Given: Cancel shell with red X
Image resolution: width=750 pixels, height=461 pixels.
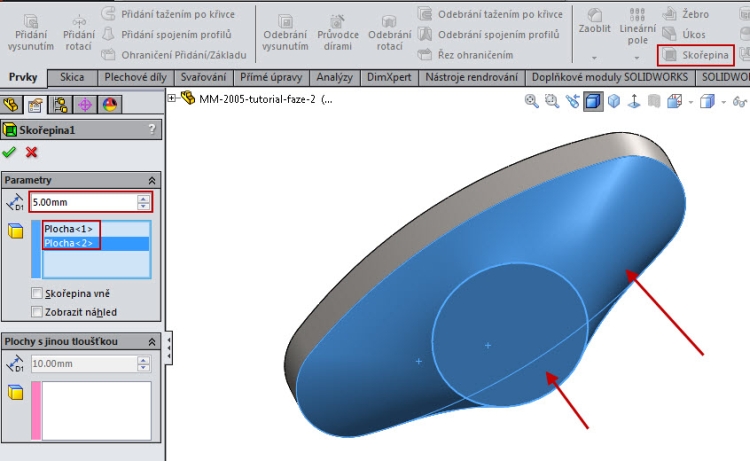Looking at the screenshot, I should [32, 153].
